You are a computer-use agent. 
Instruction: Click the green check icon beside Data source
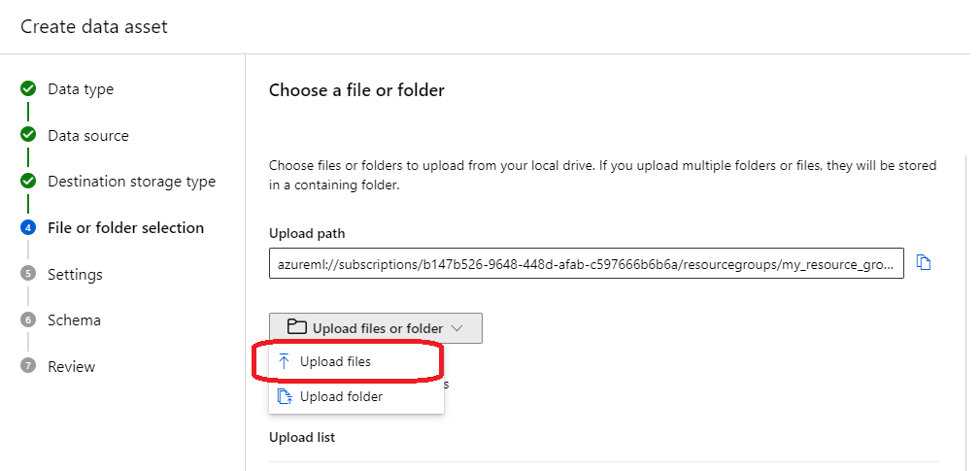27,135
